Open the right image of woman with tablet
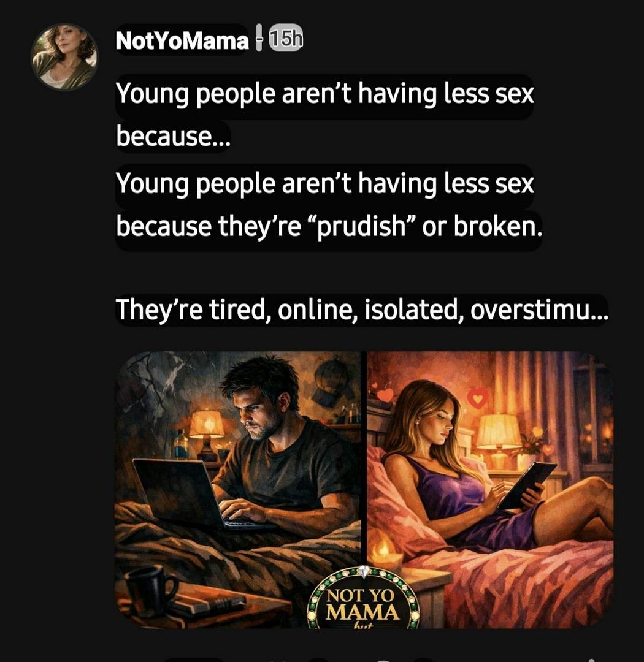The image size is (644, 662). pos(490,490)
